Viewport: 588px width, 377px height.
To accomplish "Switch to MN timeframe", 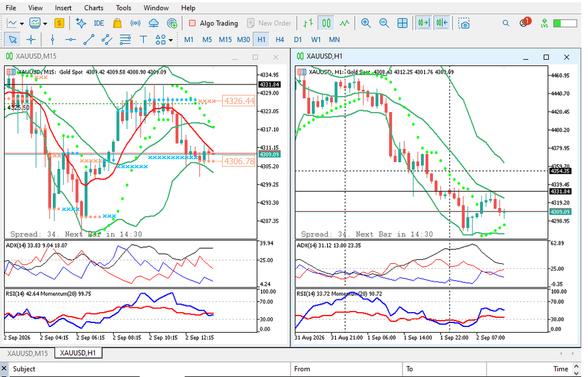I will [334, 40].
